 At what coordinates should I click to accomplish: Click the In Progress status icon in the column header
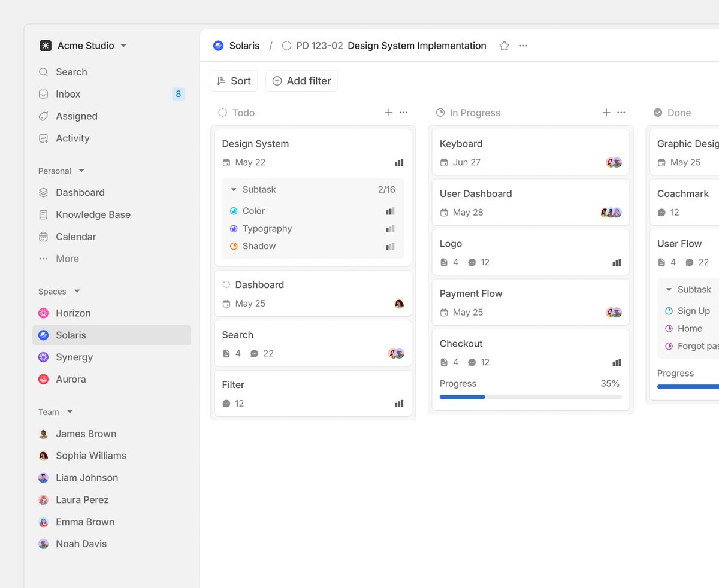[440, 113]
